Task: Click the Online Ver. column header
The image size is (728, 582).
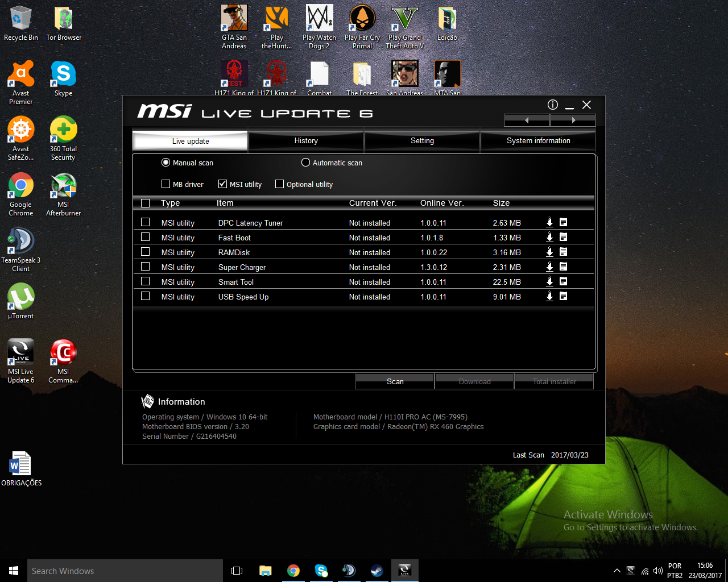Action: [442, 203]
